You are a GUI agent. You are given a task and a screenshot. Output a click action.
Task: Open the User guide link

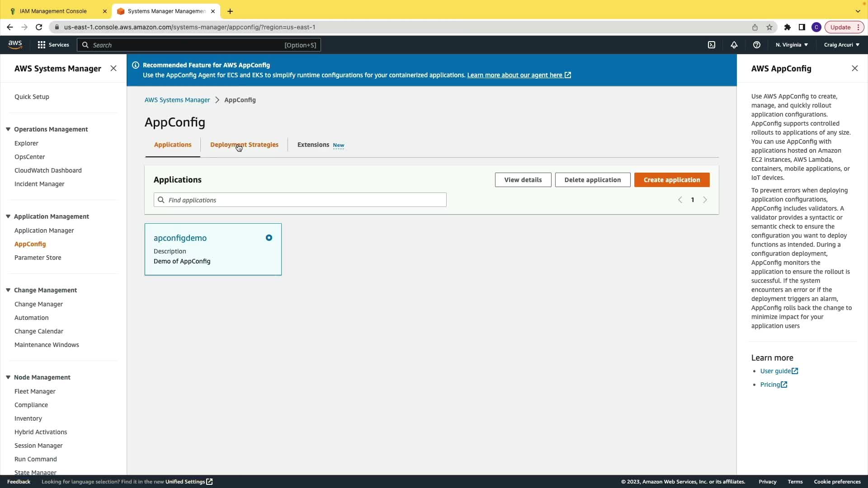pyautogui.click(x=776, y=371)
